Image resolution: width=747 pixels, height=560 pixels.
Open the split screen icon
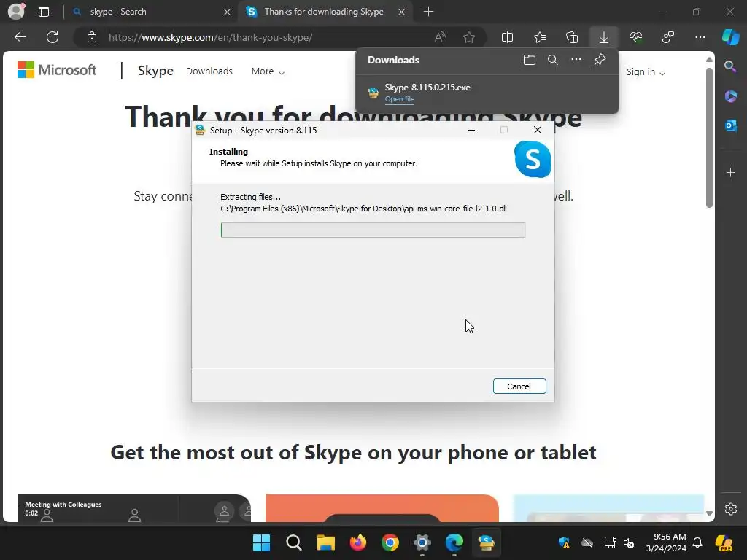tap(508, 37)
